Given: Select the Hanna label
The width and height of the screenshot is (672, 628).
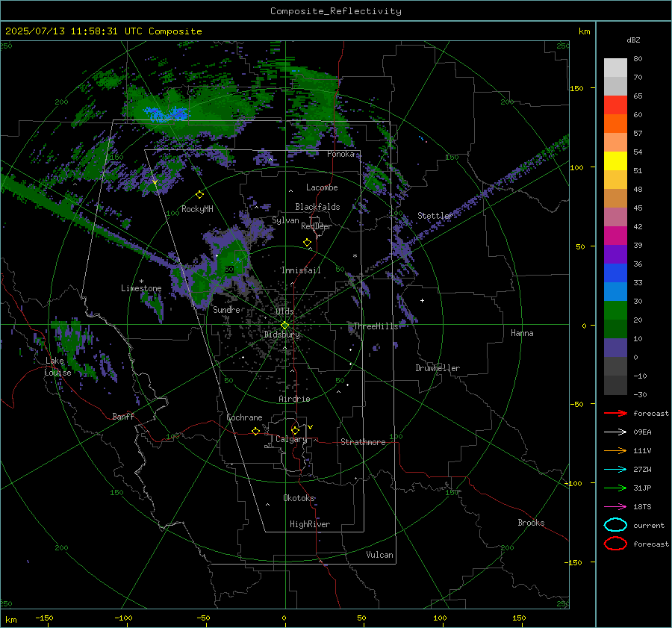Looking at the screenshot, I should (x=522, y=333).
